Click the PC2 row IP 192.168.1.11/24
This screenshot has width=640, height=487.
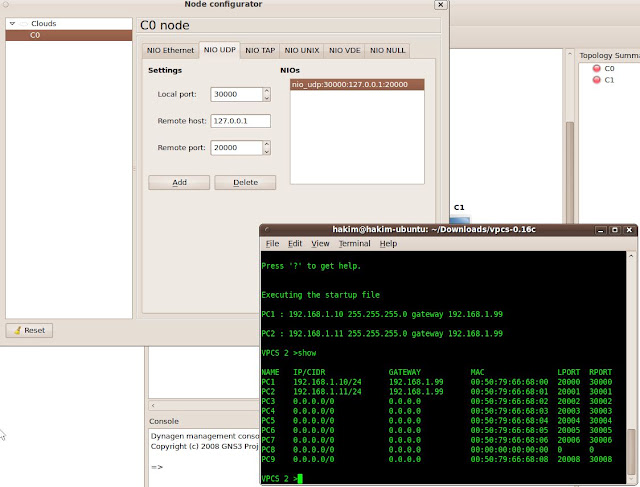tap(327, 391)
